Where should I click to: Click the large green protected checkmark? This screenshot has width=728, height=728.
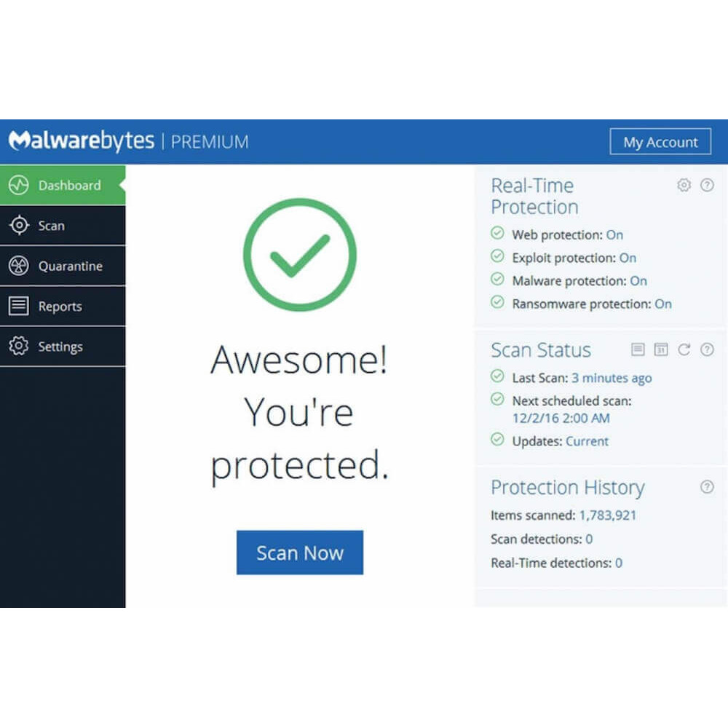pyautogui.click(x=300, y=254)
